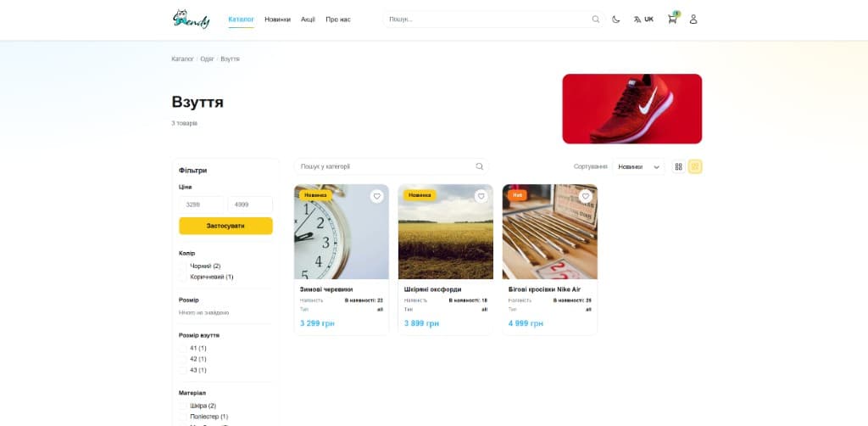Open Акції in the top navigation

(308, 20)
